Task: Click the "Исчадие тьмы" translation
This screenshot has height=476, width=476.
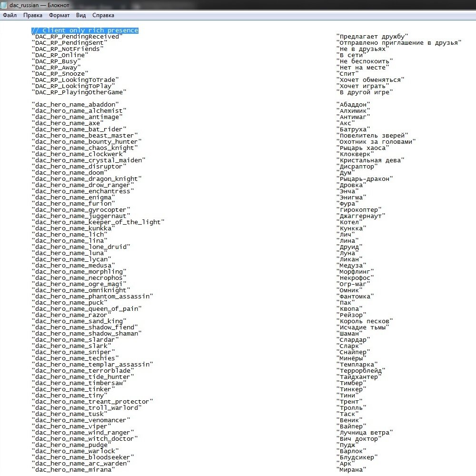Action: tap(362, 327)
